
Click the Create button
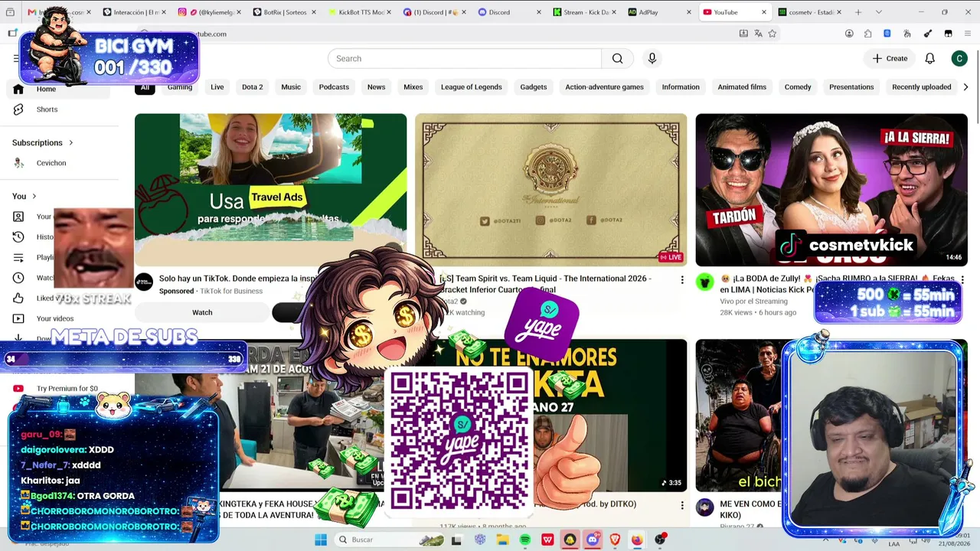[890, 59]
